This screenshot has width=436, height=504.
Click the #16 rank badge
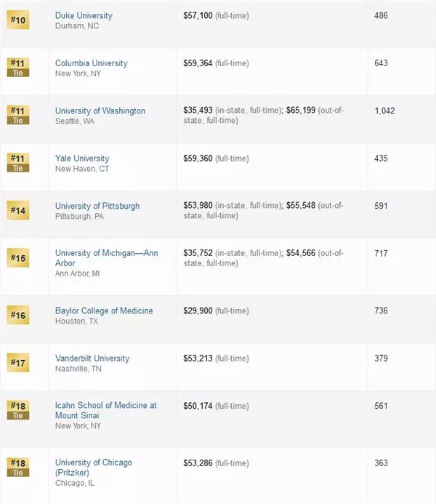[x=18, y=315]
